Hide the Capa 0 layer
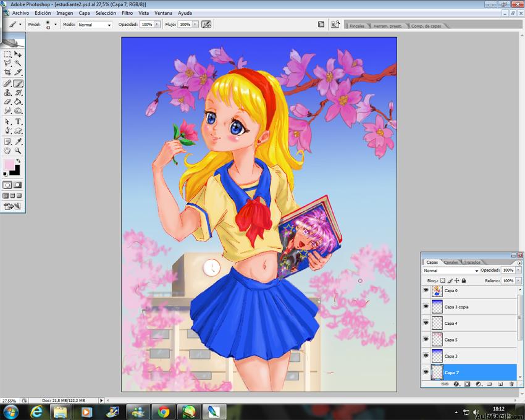The width and height of the screenshot is (525, 420). coord(426,290)
